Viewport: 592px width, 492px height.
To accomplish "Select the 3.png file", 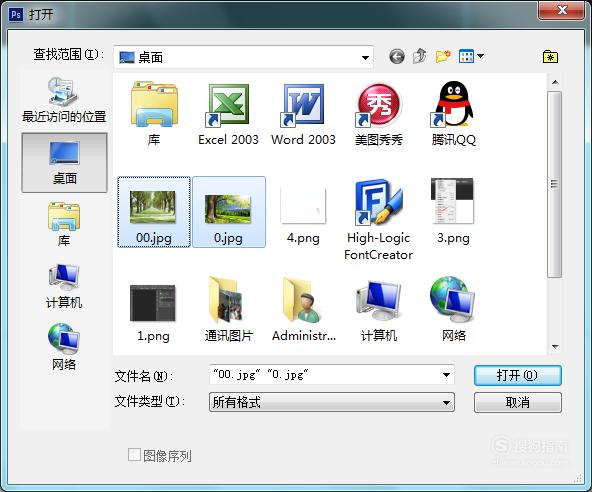I will point(453,212).
